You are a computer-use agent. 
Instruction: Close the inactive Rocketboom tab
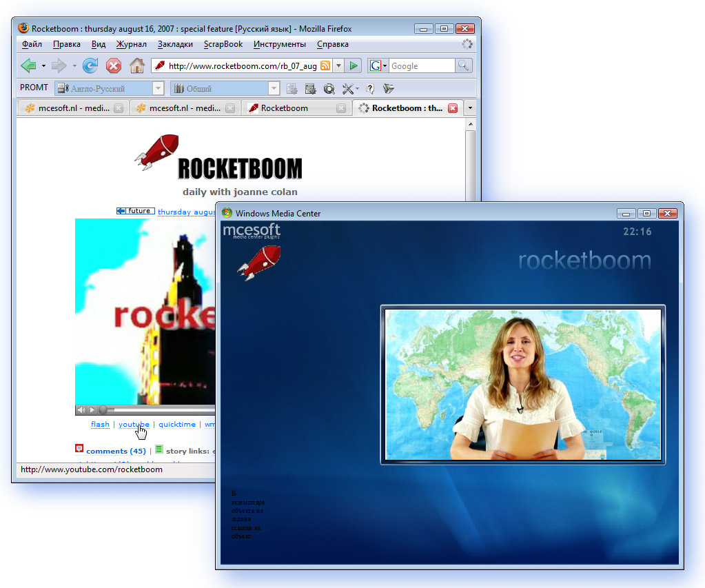coord(341,108)
